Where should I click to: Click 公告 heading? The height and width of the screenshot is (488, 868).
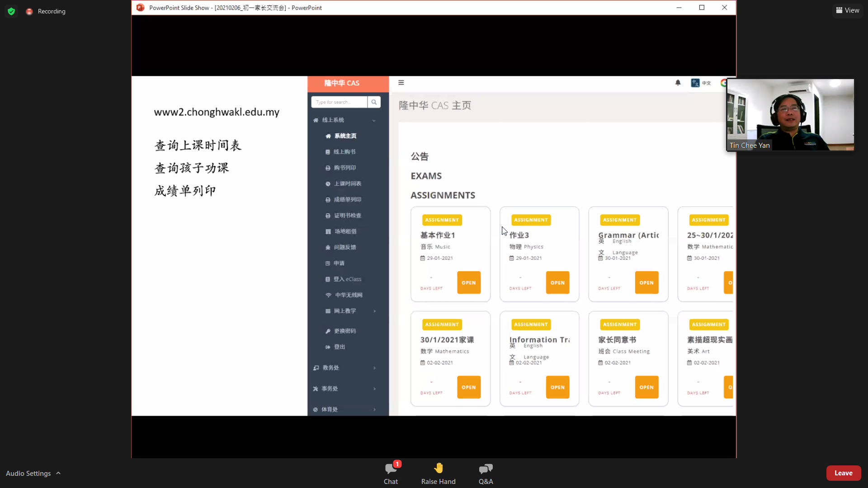[420, 156]
